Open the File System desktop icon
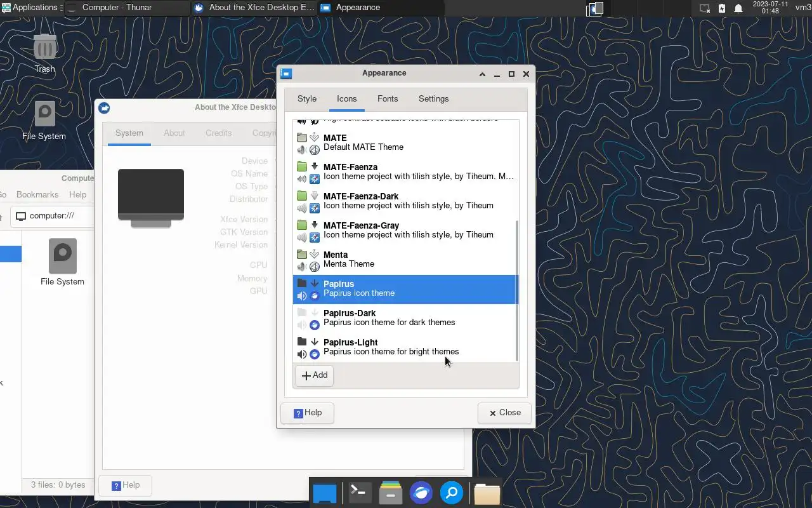This screenshot has width=812, height=508. 44,121
